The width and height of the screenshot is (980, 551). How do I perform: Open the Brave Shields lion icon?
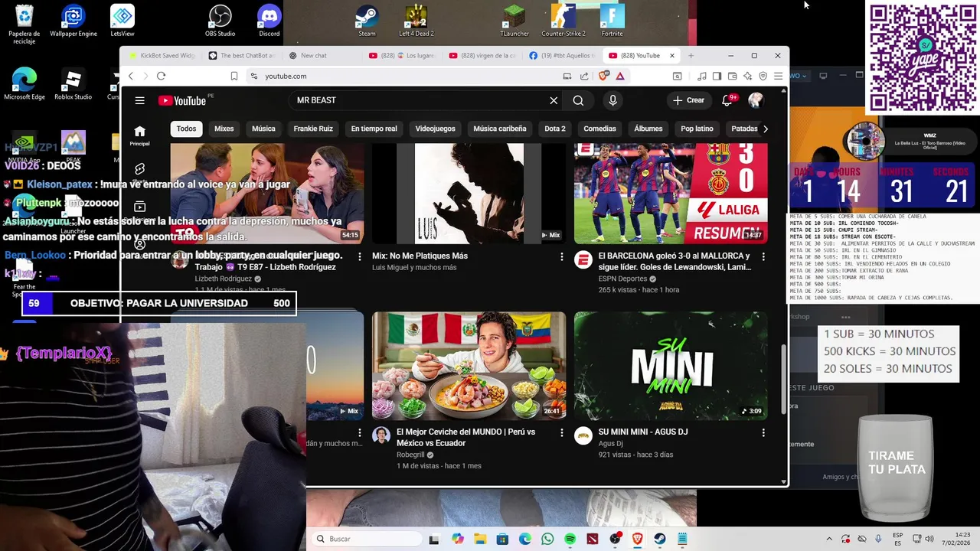pos(605,76)
